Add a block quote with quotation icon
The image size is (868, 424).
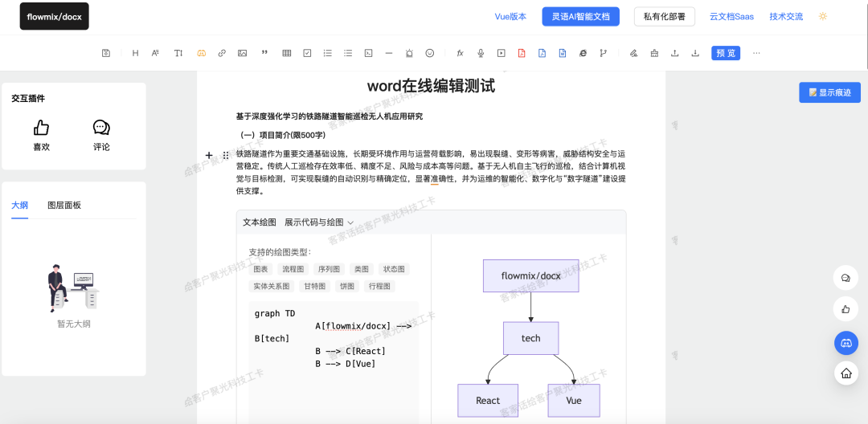264,53
